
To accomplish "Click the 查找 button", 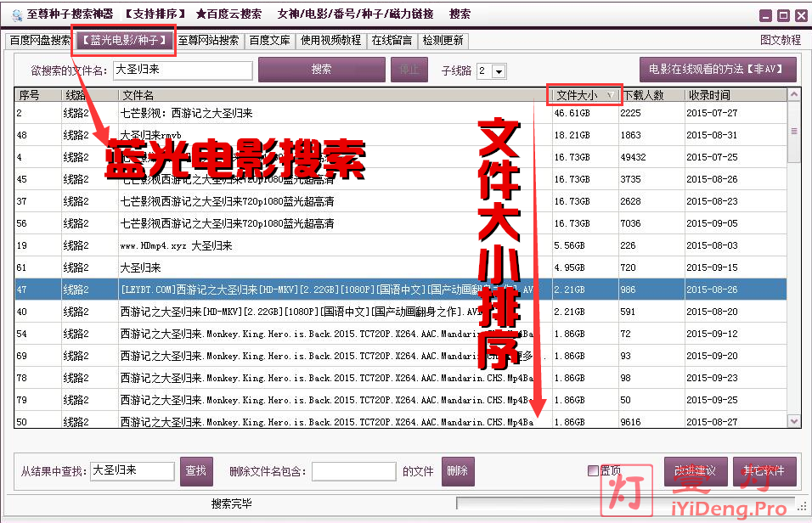I will click(196, 471).
